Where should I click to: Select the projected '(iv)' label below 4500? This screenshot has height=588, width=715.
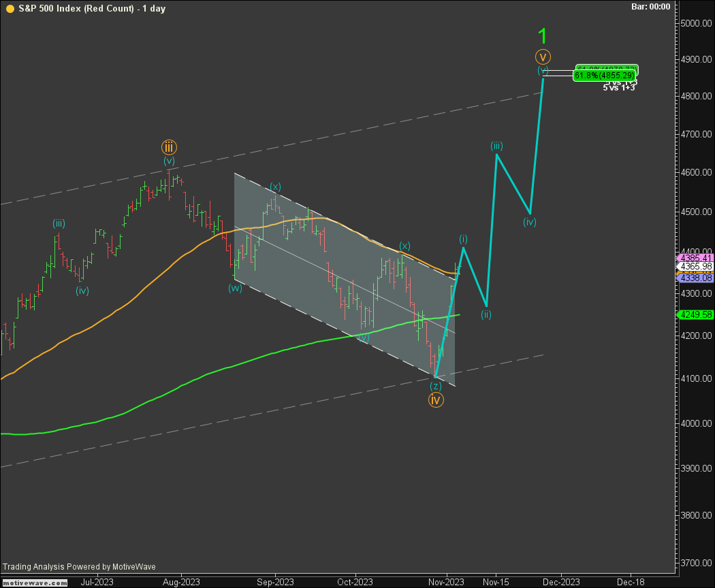pos(529,222)
